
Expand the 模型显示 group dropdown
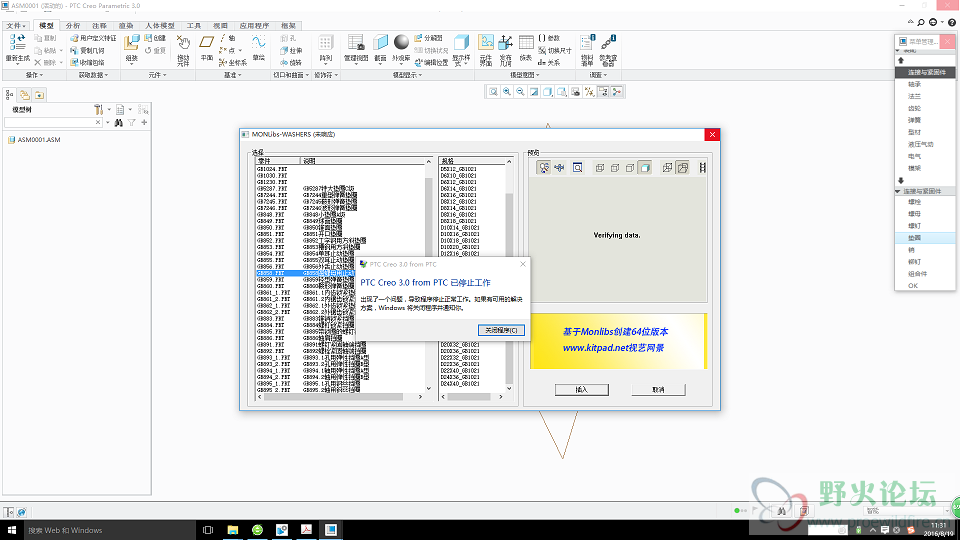(x=407, y=75)
